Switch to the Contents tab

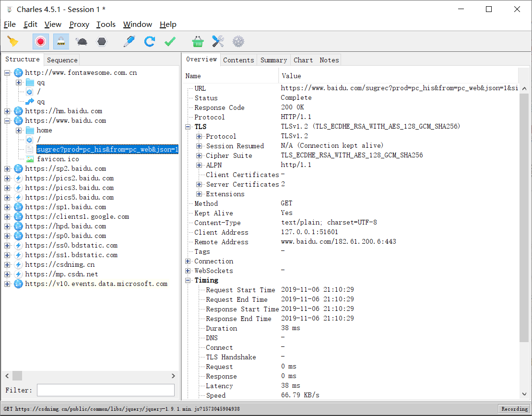(238, 59)
